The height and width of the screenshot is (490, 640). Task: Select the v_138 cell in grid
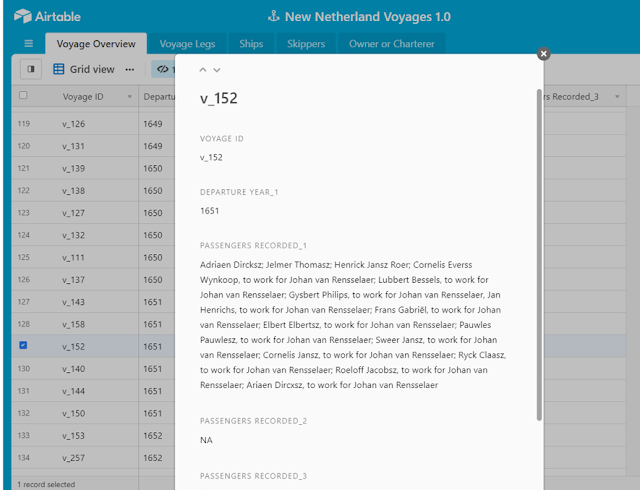click(x=75, y=191)
